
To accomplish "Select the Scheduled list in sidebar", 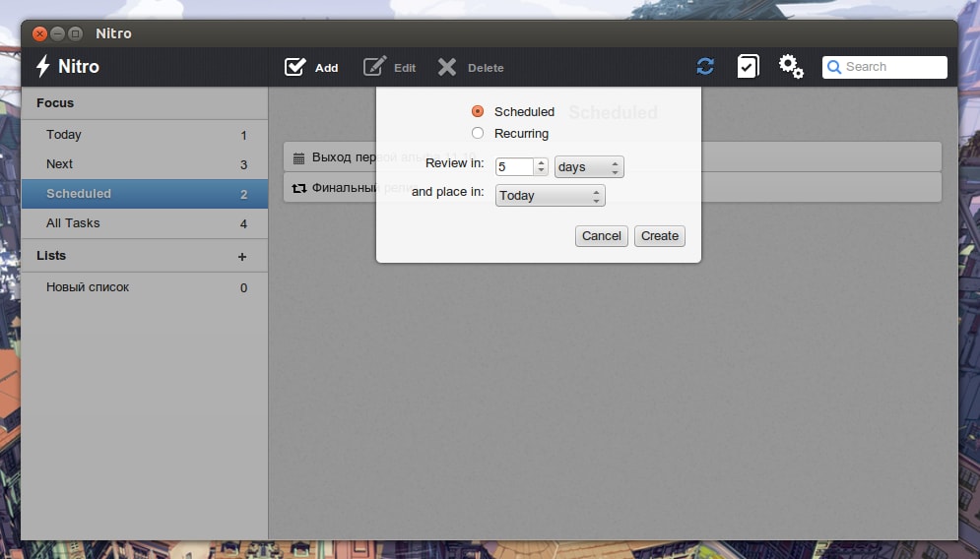I will click(x=145, y=194).
